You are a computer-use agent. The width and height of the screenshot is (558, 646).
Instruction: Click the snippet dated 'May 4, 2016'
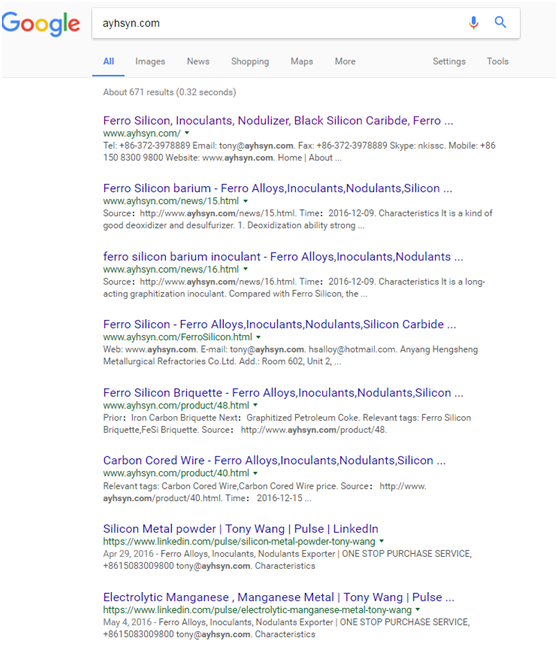286,628
